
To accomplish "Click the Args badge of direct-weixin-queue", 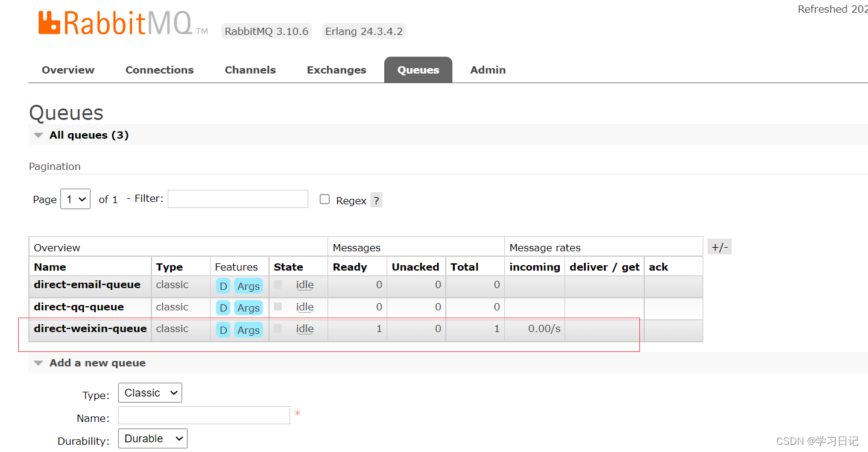I will coord(249,330).
